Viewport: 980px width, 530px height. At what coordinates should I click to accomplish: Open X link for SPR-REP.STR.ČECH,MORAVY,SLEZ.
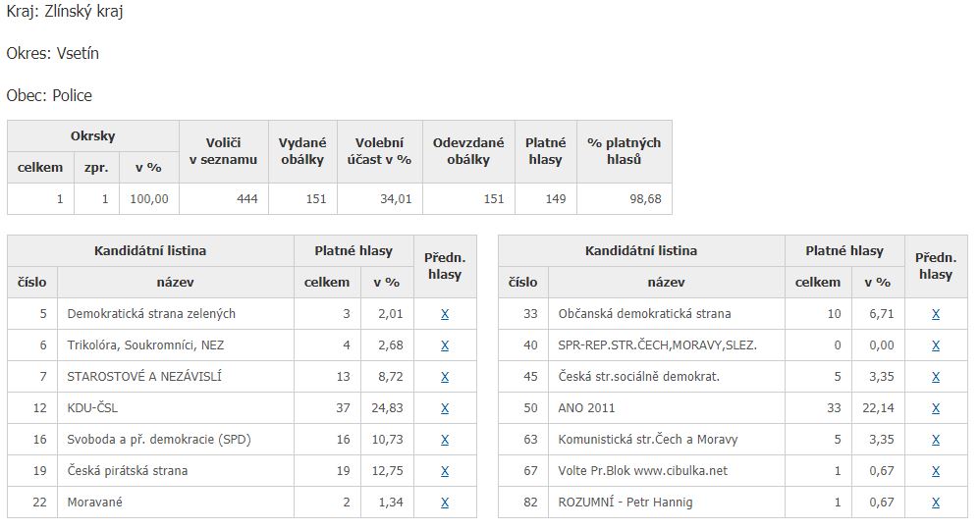(936, 345)
